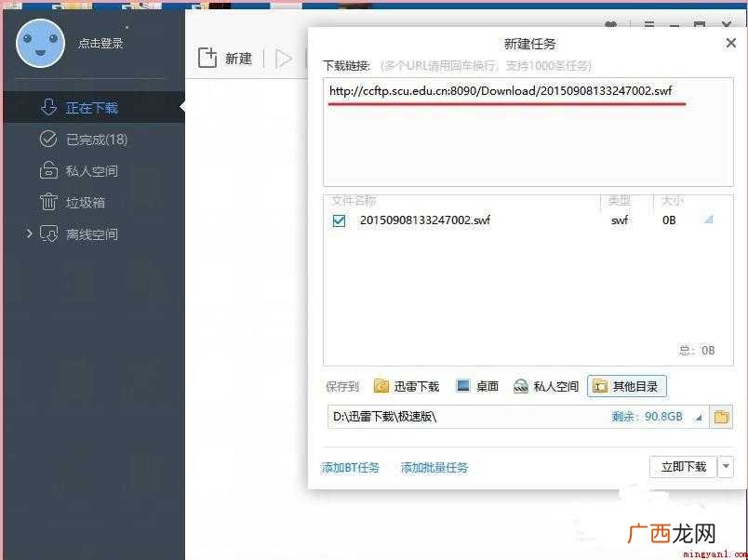Screen dimensions: 748x560
Task: Click the 剩余: 90.8GB free space text
Action: pyautogui.click(x=647, y=417)
